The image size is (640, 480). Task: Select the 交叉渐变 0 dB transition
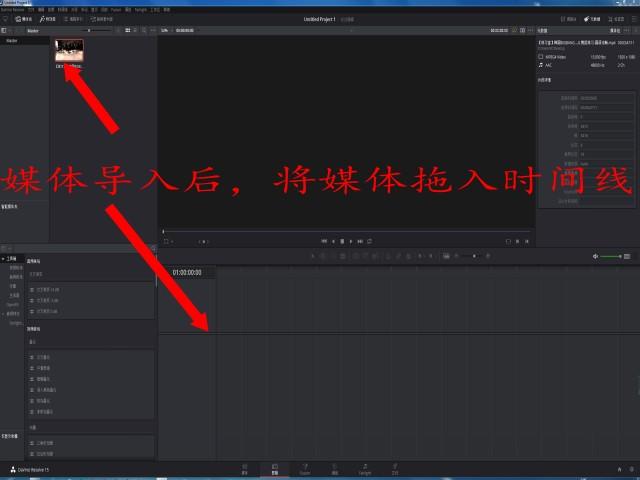point(44,311)
